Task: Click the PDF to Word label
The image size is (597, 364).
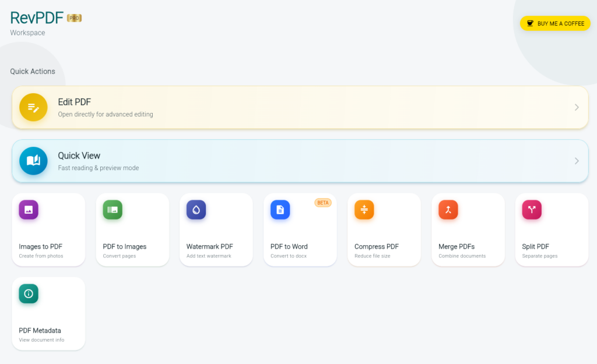Action: (x=289, y=246)
